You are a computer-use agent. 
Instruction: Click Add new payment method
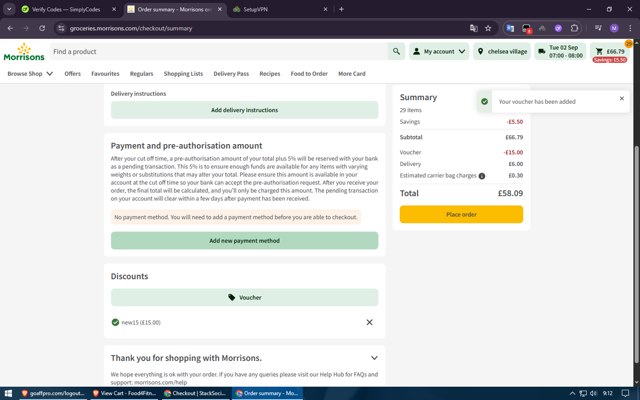244,241
